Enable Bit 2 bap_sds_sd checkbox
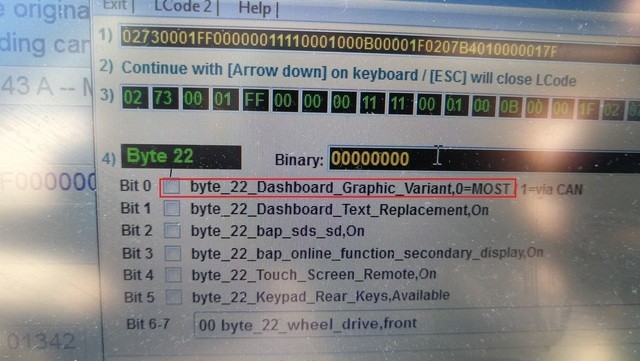This screenshot has width=640, height=361. click(173, 231)
